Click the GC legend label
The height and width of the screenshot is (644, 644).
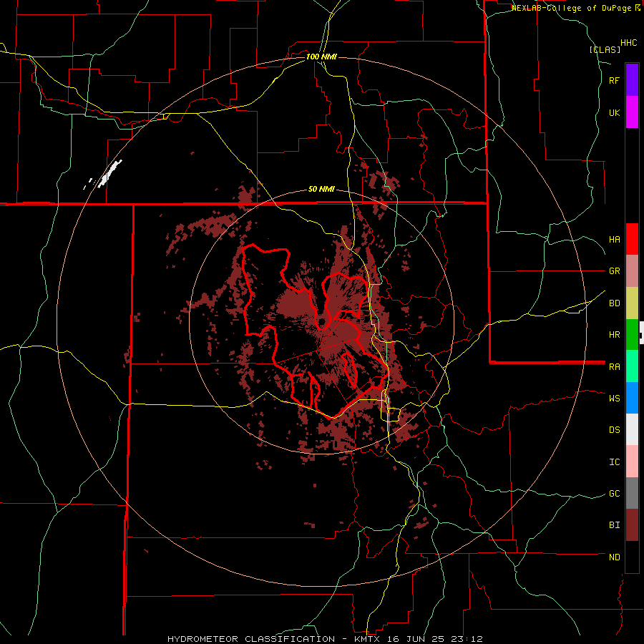pyautogui.click(x=614, y=494)
